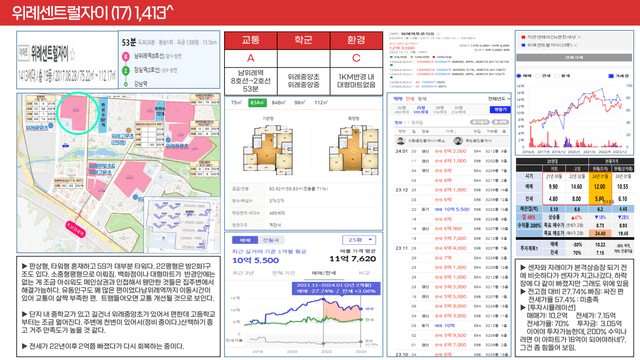Click the pink line 8 남위례역 icon

point(126,56)
